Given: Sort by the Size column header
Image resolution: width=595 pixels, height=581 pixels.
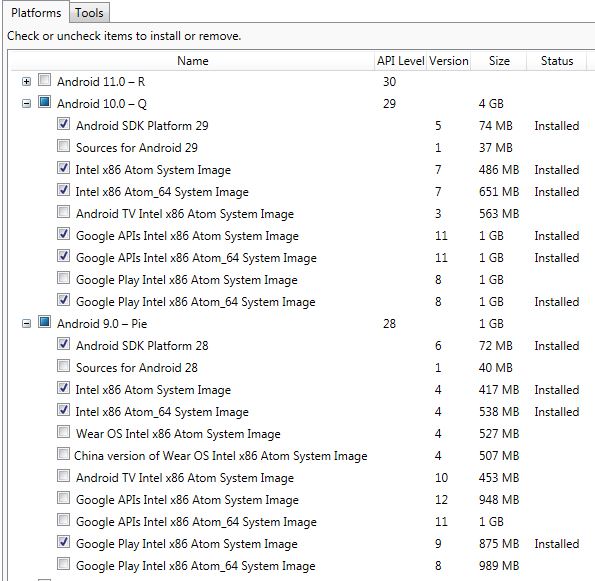Looking at the screenshot, I should click(x=499, y=61).
